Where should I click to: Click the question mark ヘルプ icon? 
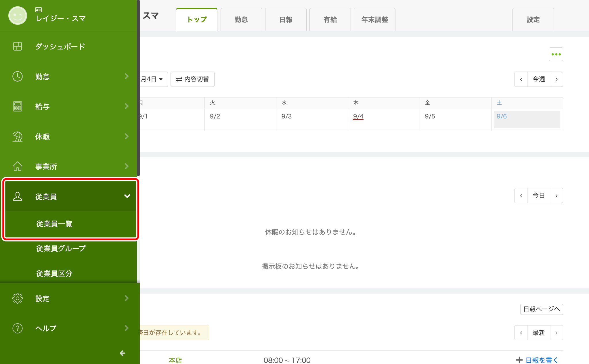18,328
